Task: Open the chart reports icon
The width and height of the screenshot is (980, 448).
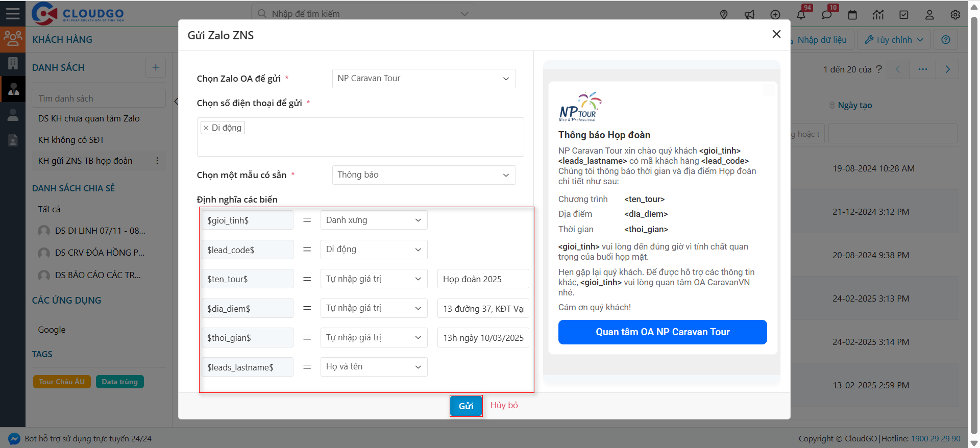Action: point(878,15)
